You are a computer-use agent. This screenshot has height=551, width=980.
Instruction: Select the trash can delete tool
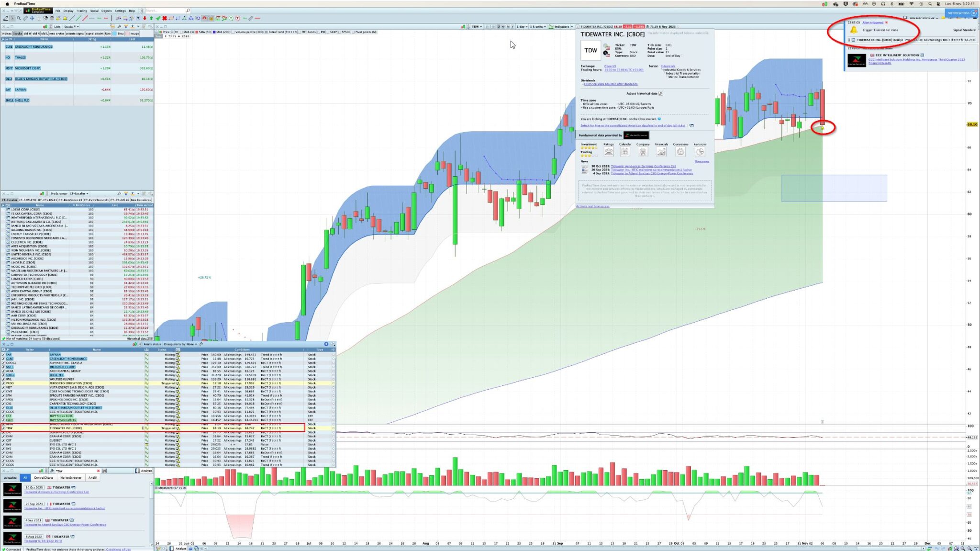[x=52, y=18]
